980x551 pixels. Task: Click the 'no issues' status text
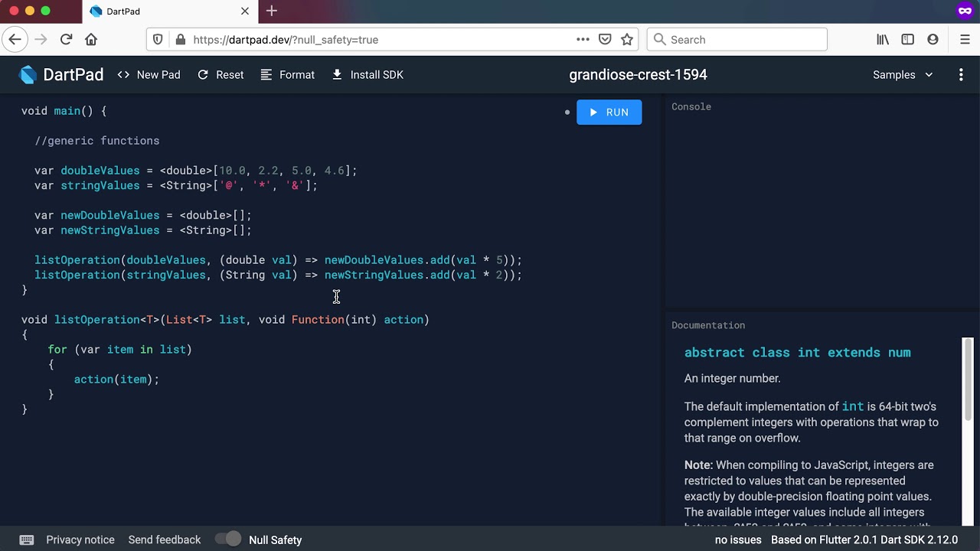(x=738, y=540)
